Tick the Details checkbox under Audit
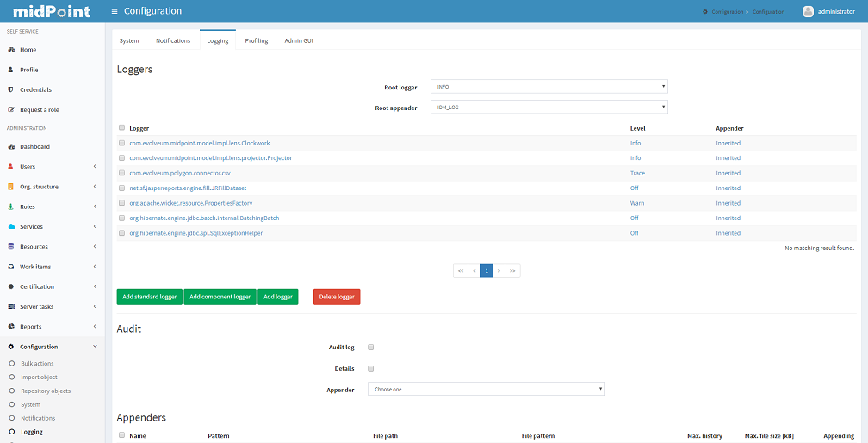Image resolution: width=868 pixels, height=443 pixels. click(x=371, y=368)
